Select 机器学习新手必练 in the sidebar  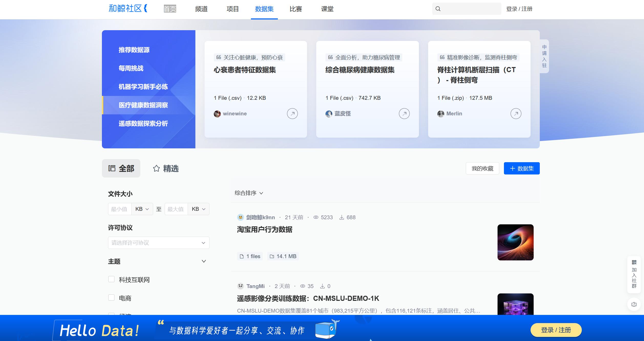click(x=143, y=87)
